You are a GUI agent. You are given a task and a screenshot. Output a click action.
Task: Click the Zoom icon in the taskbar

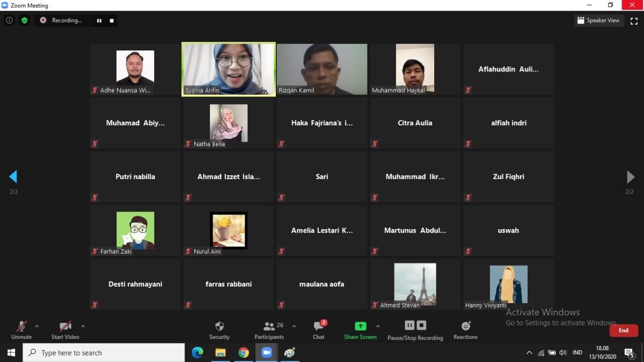click(x=267, y=352)
